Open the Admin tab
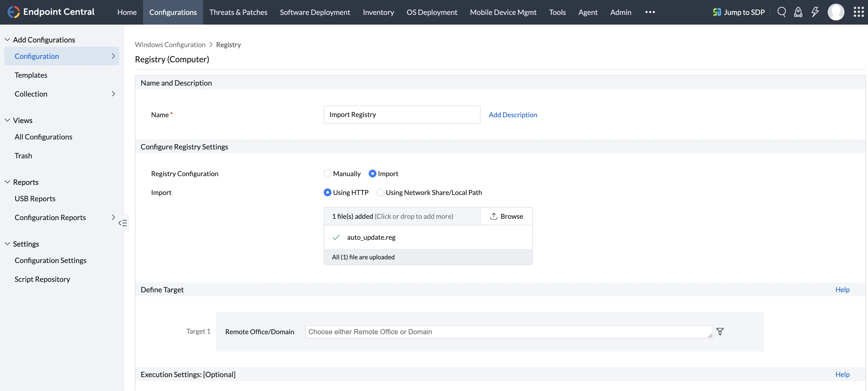Viewport: 868px width, 391px height. [x=621, y=12]
